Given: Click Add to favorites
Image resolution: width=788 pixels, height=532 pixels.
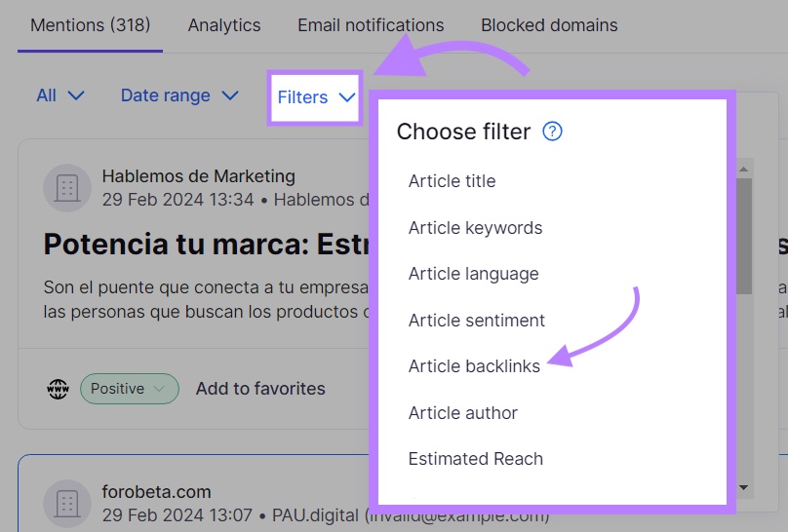Looking at the screenshot, I should (260, 389).
